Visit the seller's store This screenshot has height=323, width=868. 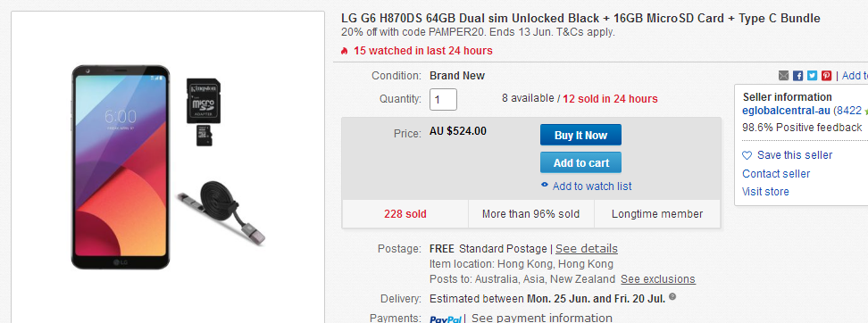(765, 191)
